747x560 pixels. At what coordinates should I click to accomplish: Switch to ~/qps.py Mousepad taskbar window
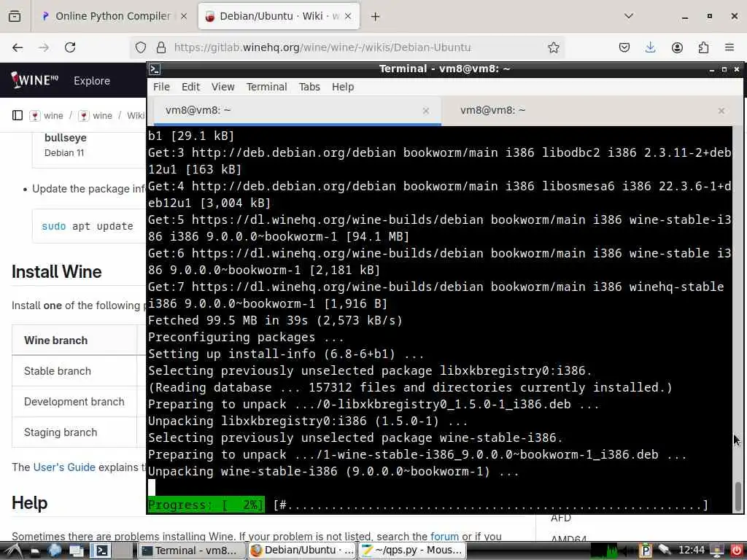413,551
